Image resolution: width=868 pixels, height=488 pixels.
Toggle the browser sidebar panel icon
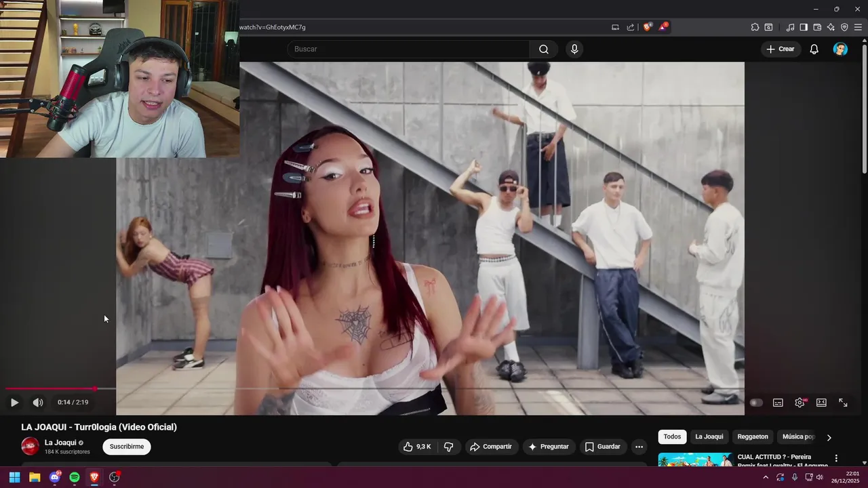coord(804,27)
